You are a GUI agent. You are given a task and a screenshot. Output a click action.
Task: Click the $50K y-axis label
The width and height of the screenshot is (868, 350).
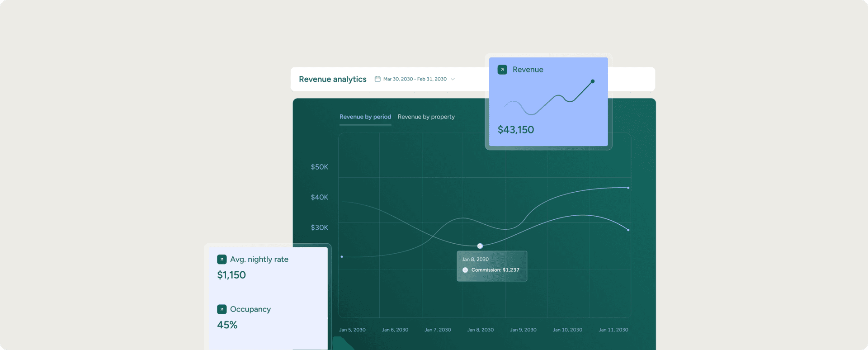pos(319,167)
